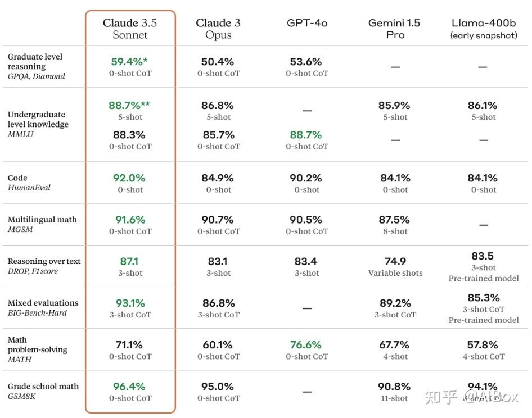Select the Math problem-solving MATH label
532x418 pixels.
click(37, 349)
